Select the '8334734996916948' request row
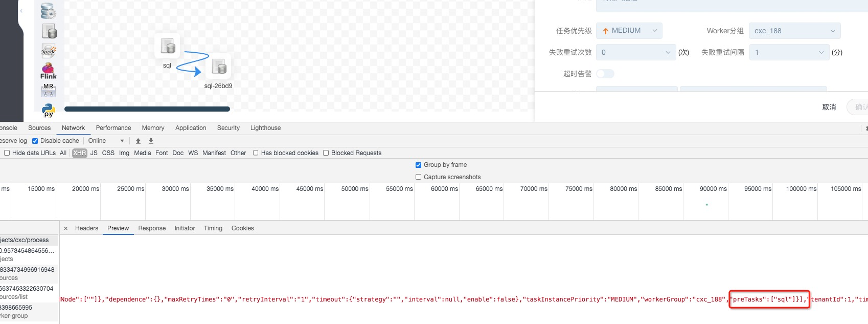Viewport: 868px width, 324px height. [29, 273]
